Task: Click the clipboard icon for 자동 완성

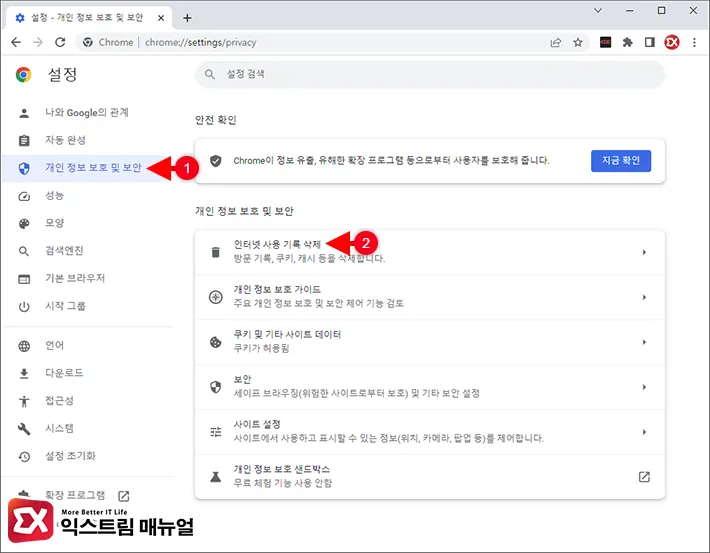Action: tap(24, 141)
